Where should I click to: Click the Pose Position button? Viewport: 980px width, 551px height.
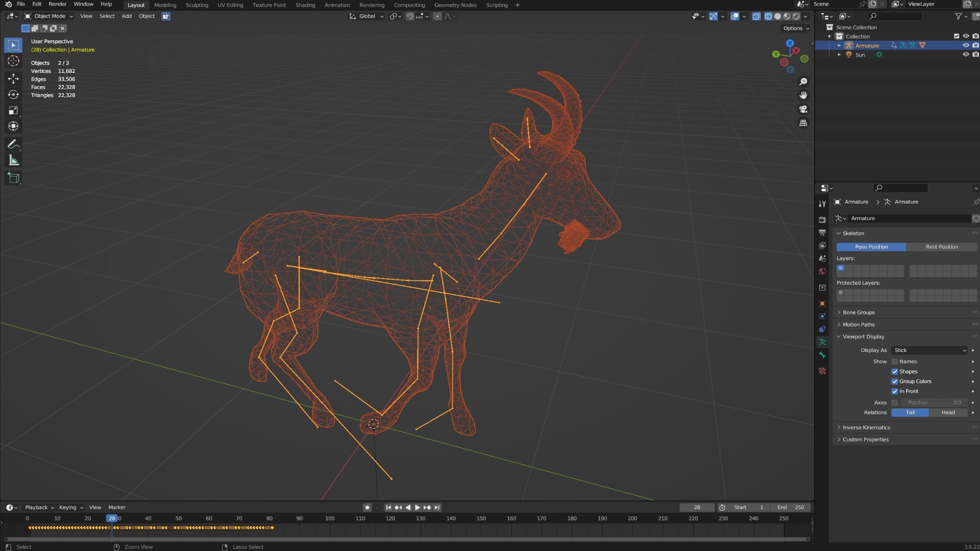(x=871, y=247)
